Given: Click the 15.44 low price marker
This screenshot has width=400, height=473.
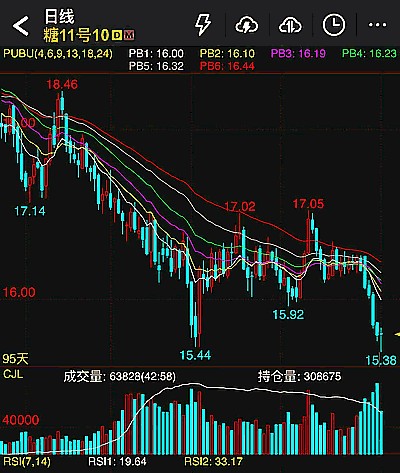Looking at the screenshot, I should [x=195, y=355].
